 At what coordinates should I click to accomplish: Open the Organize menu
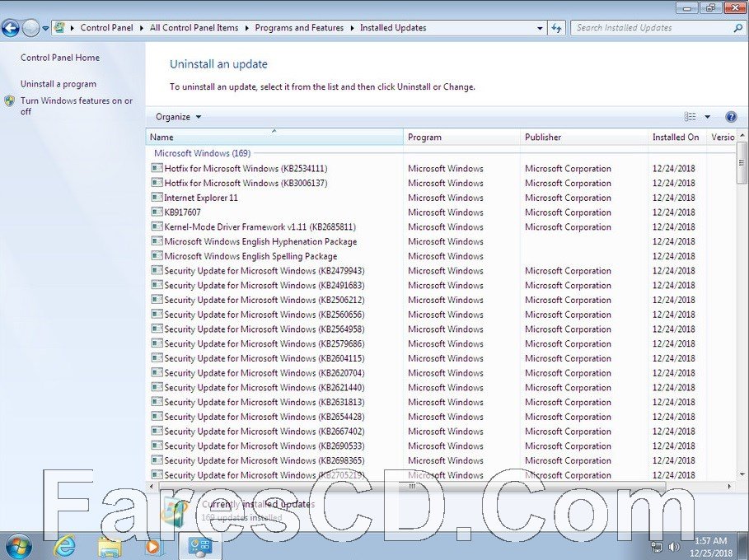tap(178, 117)
